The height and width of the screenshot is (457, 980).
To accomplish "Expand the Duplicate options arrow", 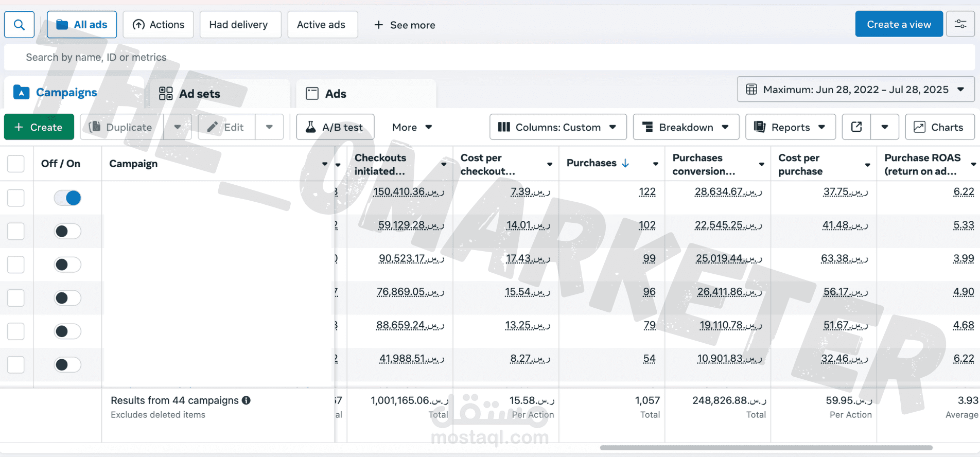I will pos(178,127).
